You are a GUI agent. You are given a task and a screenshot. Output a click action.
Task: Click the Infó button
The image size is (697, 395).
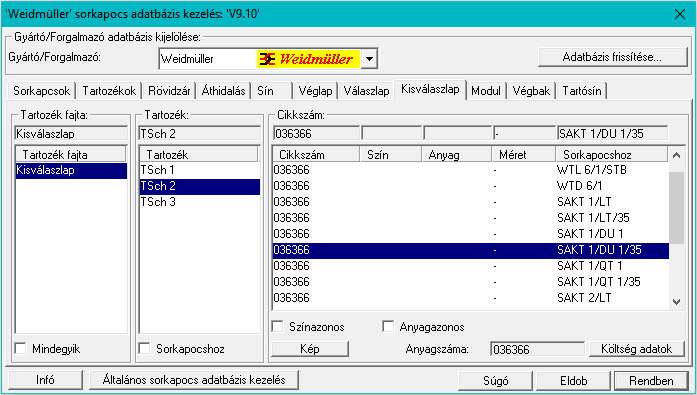pyautogui.click(x=45, y=380)
